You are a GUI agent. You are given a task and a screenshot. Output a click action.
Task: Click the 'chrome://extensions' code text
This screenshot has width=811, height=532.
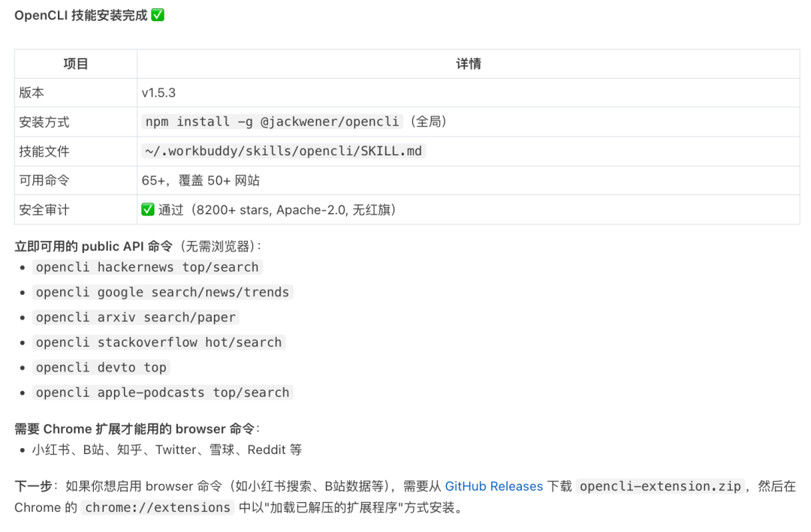(157, 508)
